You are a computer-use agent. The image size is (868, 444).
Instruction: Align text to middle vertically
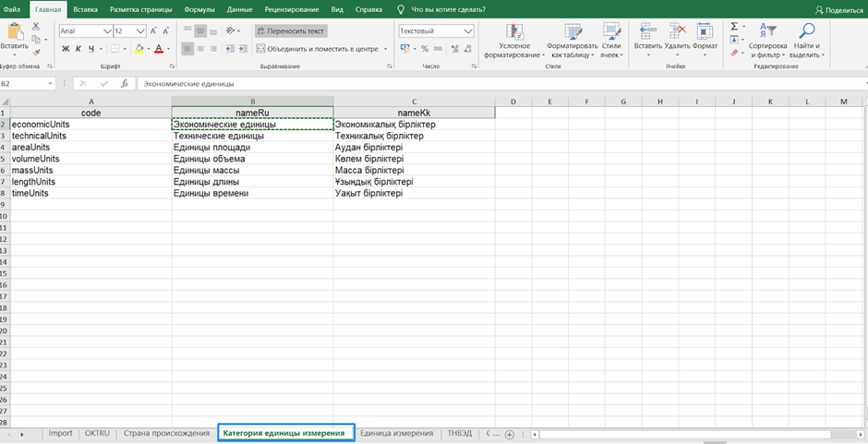200,31
